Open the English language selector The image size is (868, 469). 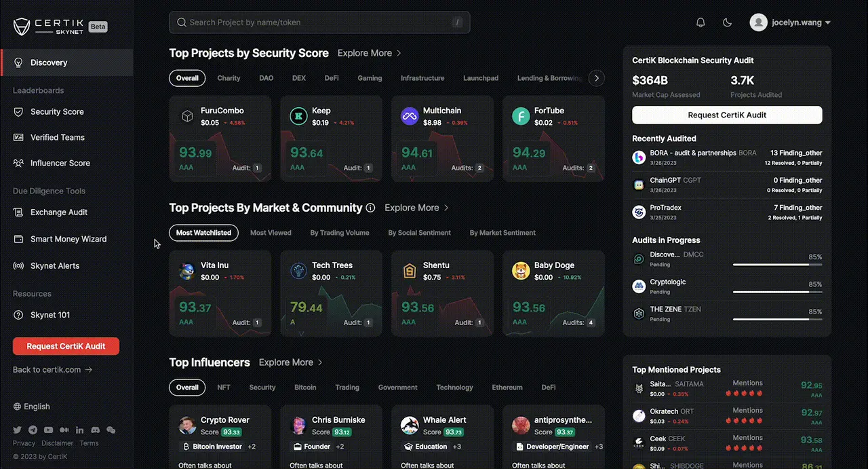[x=32, y=407]
